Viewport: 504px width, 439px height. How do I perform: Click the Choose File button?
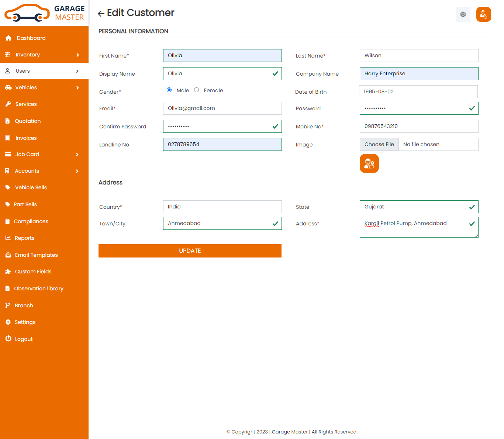(379, 145)
